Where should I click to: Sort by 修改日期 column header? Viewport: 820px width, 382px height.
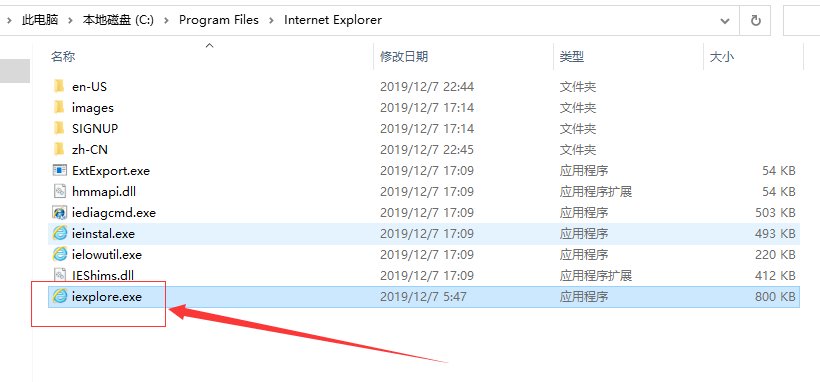click(x=404, y=57)
